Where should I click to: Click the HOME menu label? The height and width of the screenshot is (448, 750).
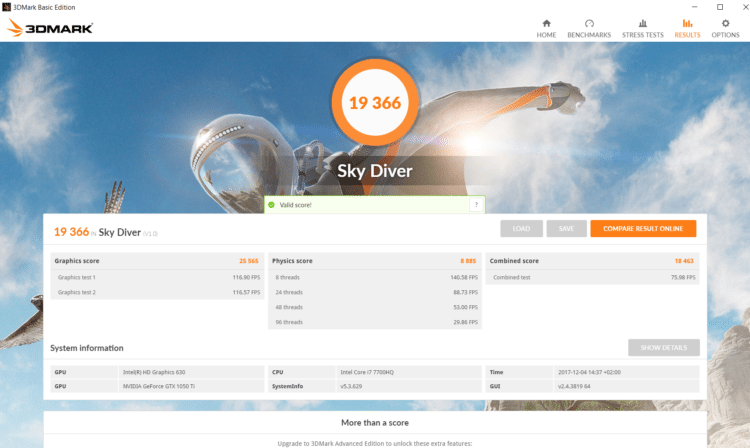(546, 35)
